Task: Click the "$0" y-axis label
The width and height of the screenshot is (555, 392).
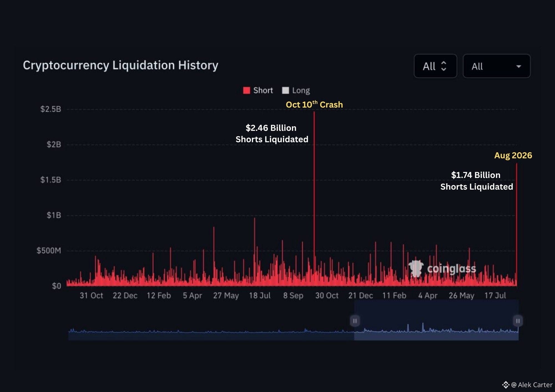Action: tap(57, 286)
